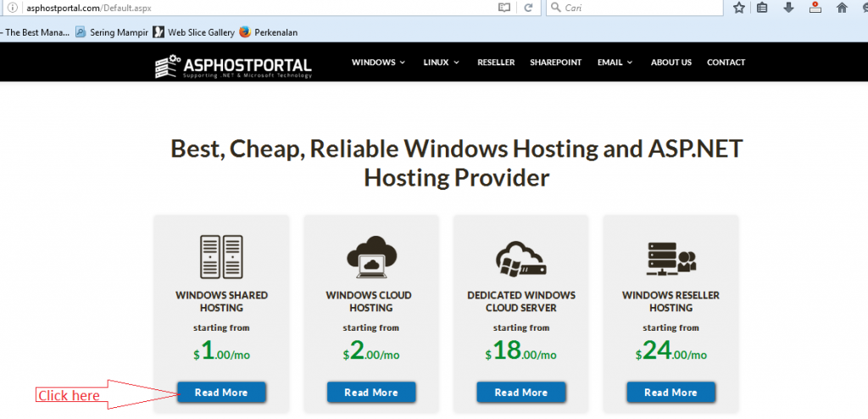Click the Dedicated Windows Cloud Server icon
This screenshot has width=868, height=419.
(x=521, y=260)
